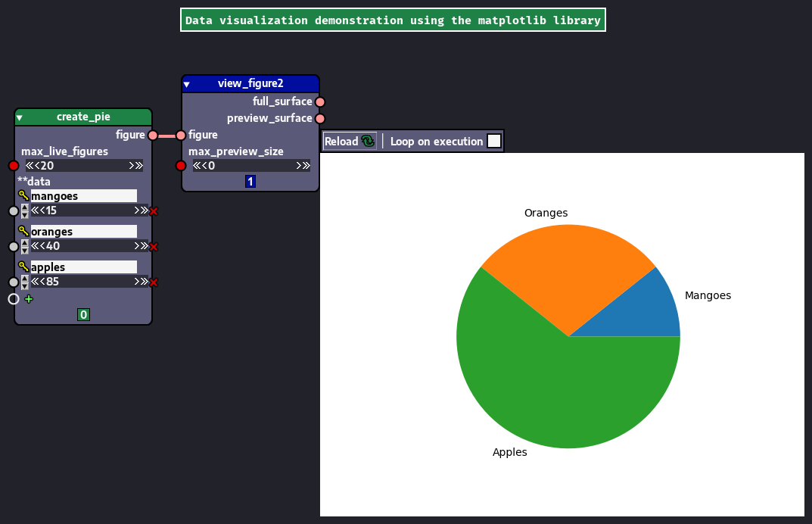
Task: Remove the mangoes value using its red X
Action: (154, 211)
